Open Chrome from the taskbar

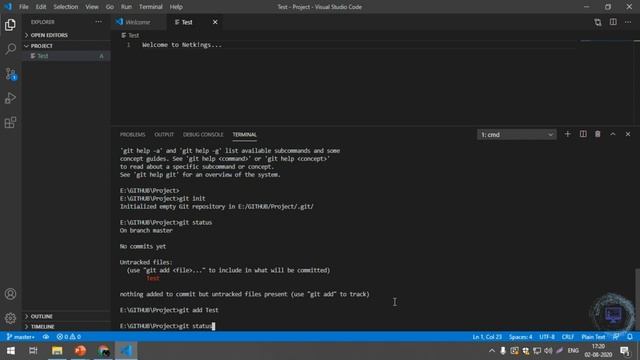tap(103, 351)
